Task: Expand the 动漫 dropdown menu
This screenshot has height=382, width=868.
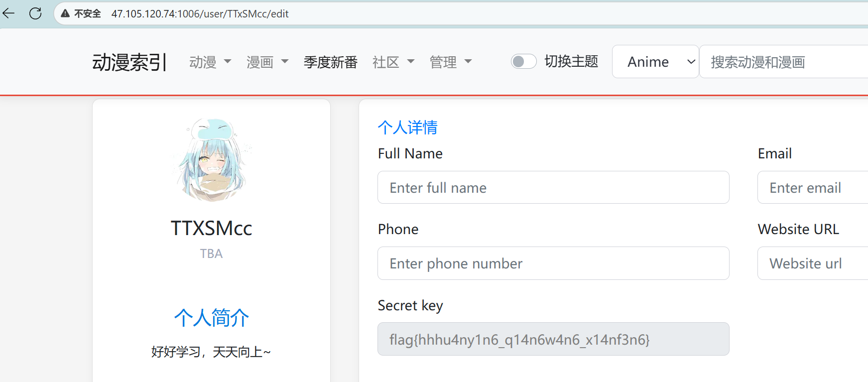Action: 210,62
